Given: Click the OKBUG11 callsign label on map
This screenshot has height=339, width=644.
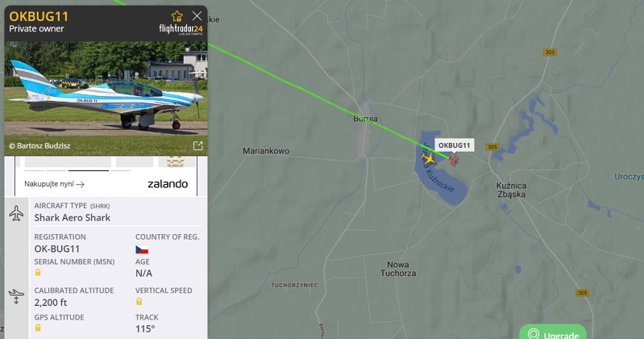Looking at the screenshot, I should point(455,145).
